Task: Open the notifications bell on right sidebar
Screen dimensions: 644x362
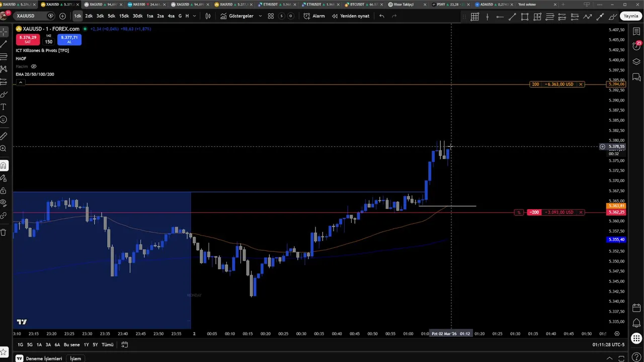Action: pos(636,323)
